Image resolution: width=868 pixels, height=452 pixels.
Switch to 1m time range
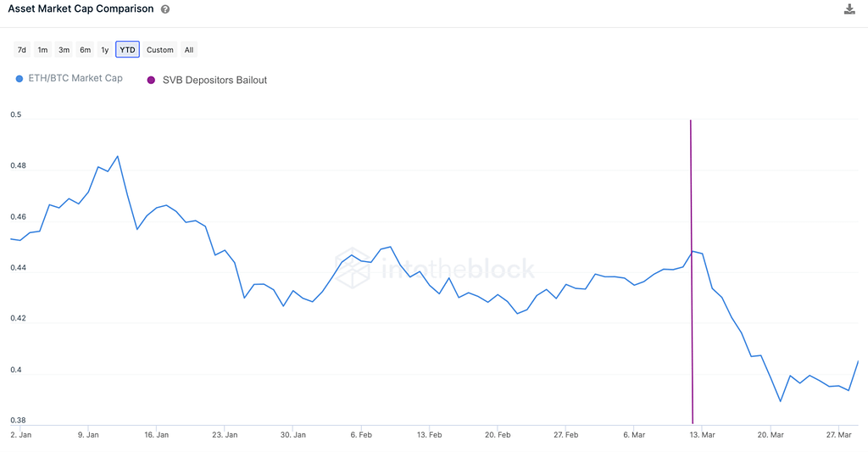42,50
